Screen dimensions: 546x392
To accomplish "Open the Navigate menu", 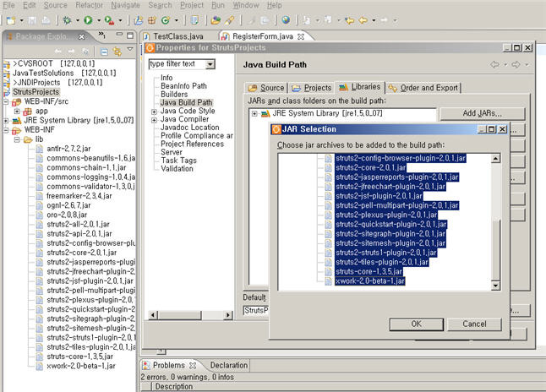I will (125, 5).
